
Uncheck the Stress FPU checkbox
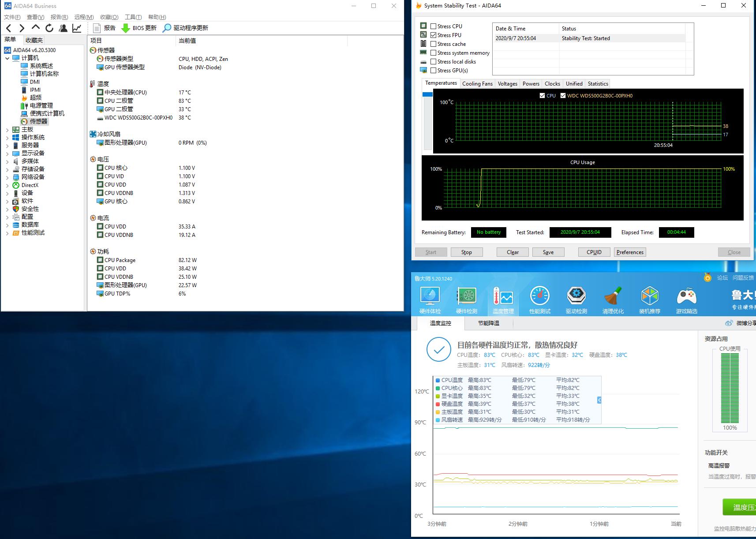(x=434, y=35)
